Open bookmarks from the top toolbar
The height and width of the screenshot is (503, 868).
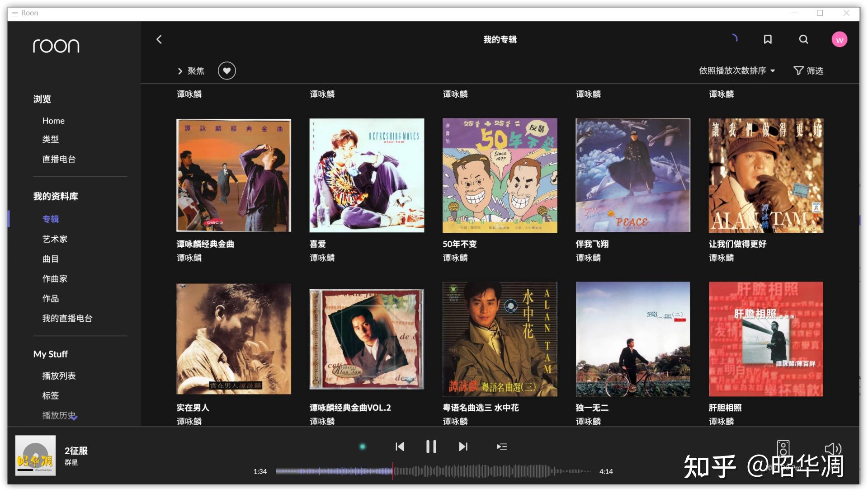tap(768, 39)
